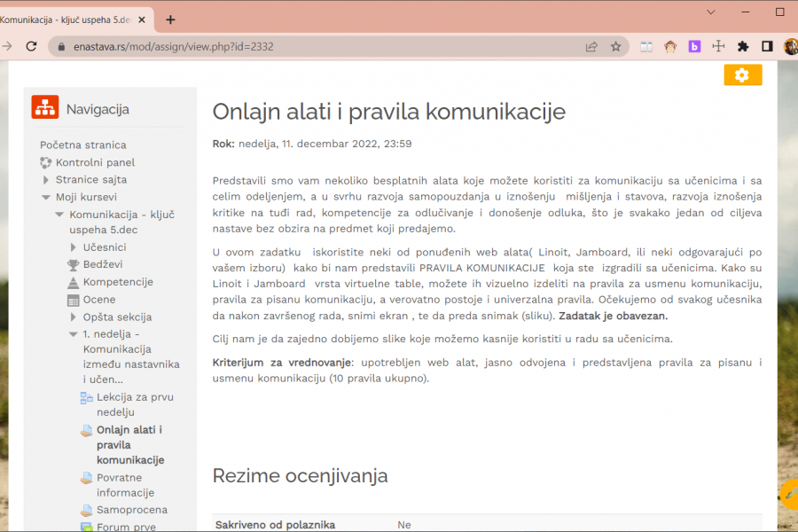
Task: Open the Ocene link
Action: pyautogui.click(x=99, y=300)
